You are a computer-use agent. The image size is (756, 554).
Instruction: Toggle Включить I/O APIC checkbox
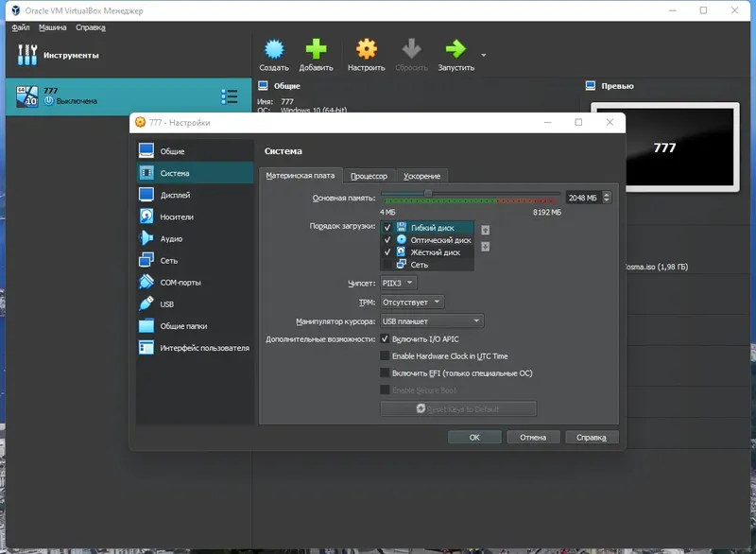click(385, 339)
